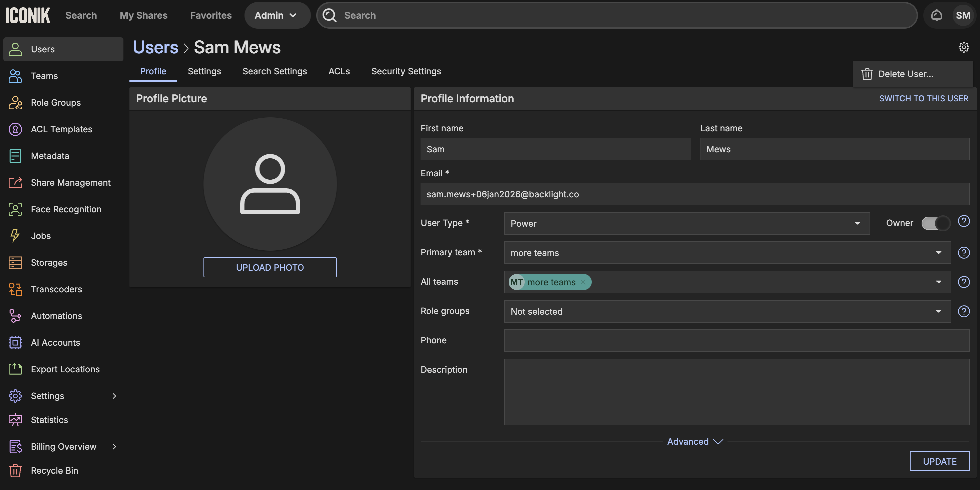
Task: Click the AI Accounts chip icon
Action: click(x=15, y=343)
